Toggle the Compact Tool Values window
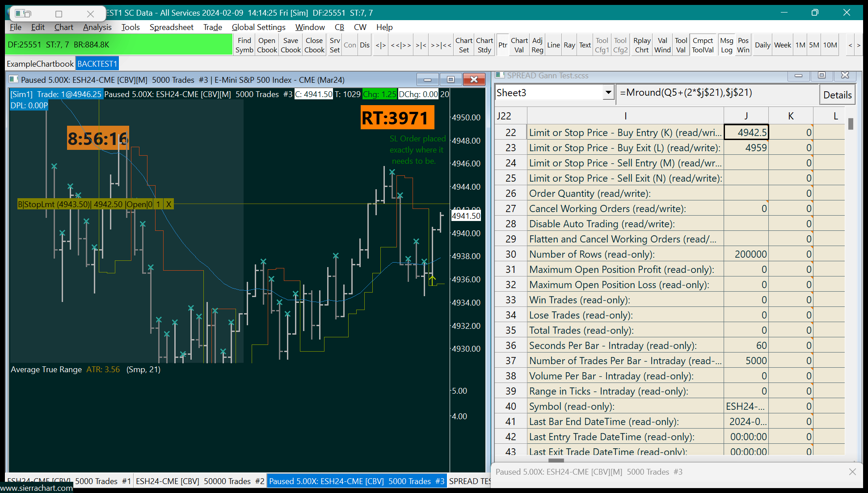This screenshot has height=493, width=868. click(703, 45)
